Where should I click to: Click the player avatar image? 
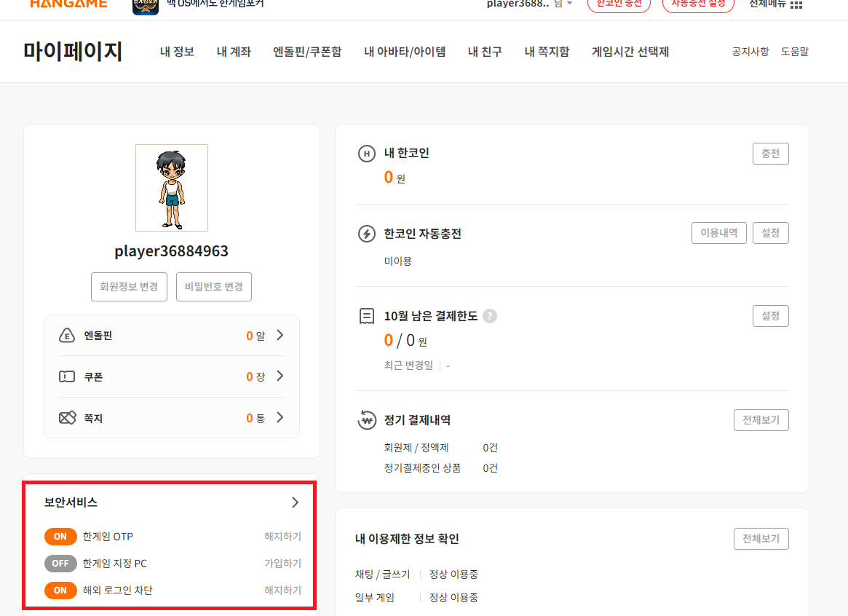pos(172,188)
